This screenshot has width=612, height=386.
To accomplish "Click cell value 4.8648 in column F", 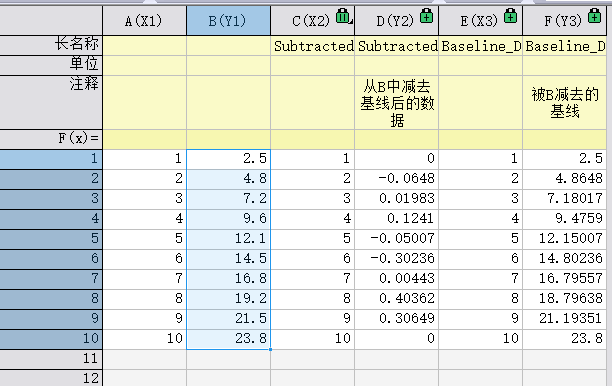I will [x=564, y=179].
